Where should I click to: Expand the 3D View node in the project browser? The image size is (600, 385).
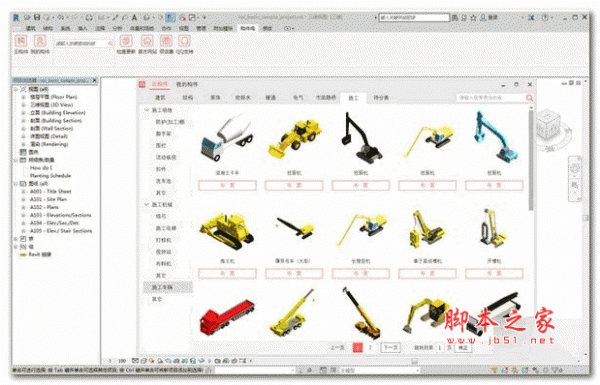(23, 105)
